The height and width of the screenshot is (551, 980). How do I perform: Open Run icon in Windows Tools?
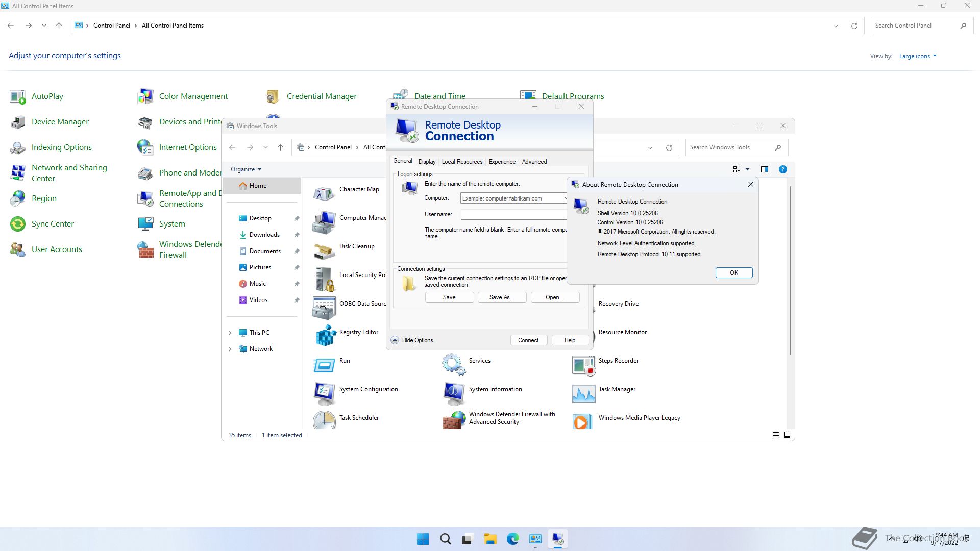[x=325, y=364]
